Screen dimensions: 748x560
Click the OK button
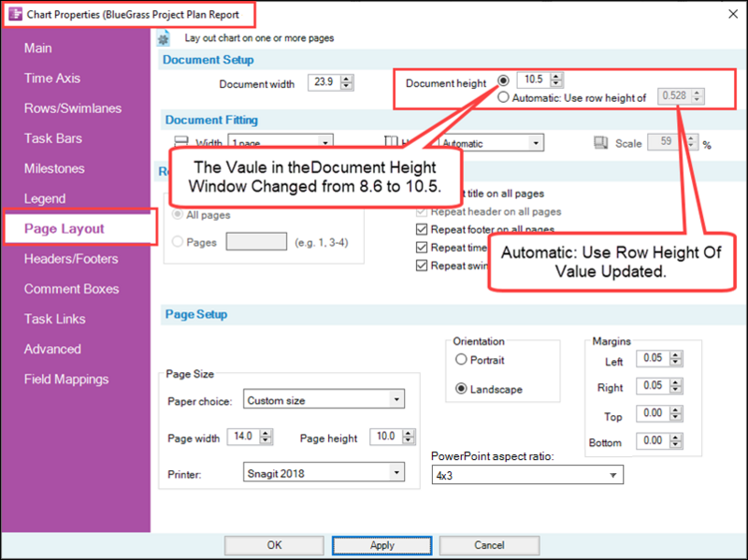274,545
